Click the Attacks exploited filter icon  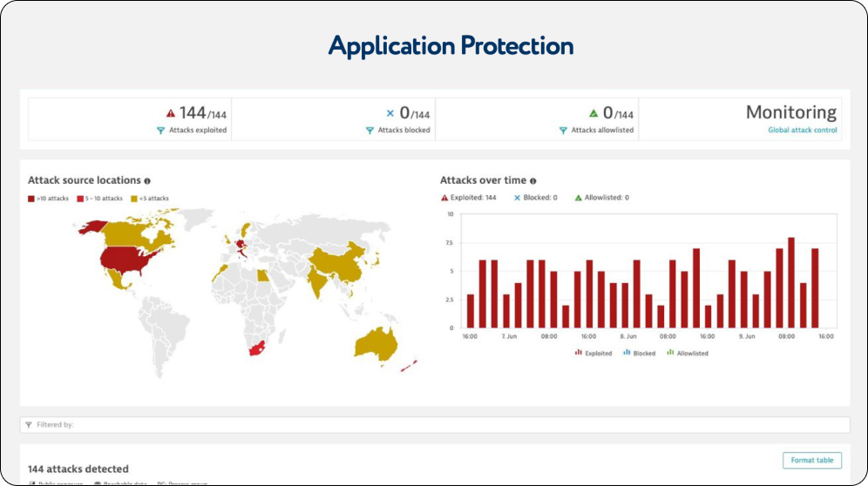tap(160, 131)
